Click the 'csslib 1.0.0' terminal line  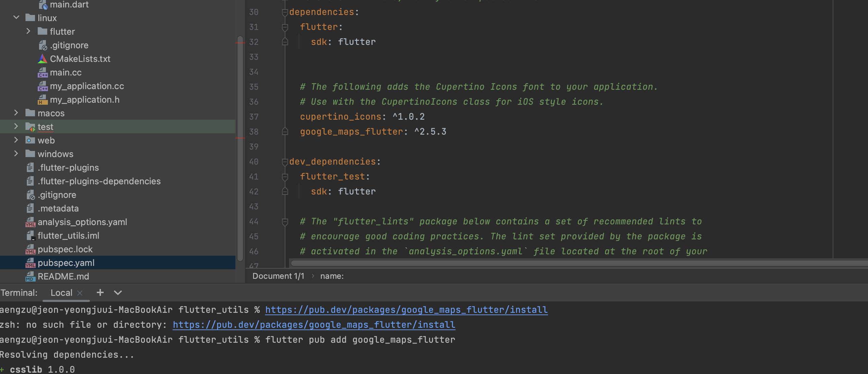coord(42,369)
